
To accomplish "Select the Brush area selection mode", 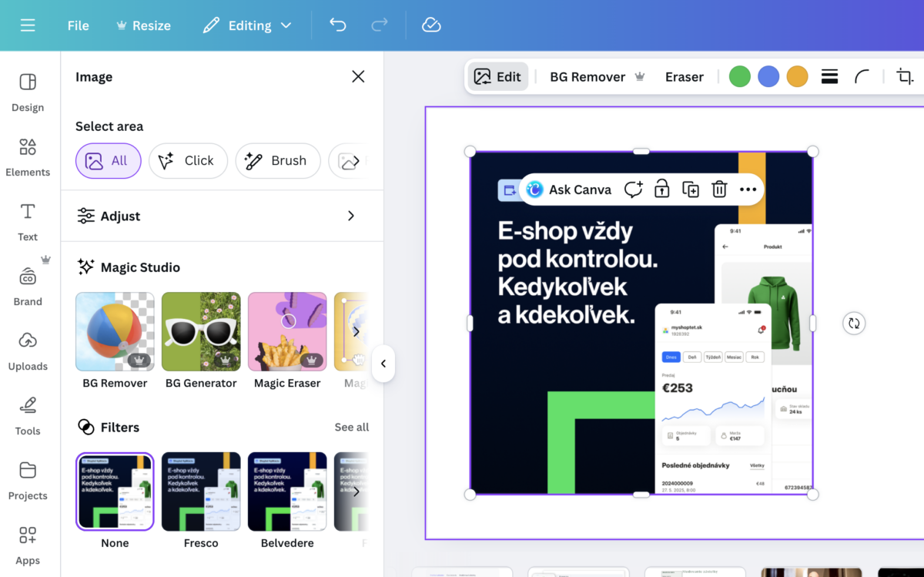I will (277, 161).
